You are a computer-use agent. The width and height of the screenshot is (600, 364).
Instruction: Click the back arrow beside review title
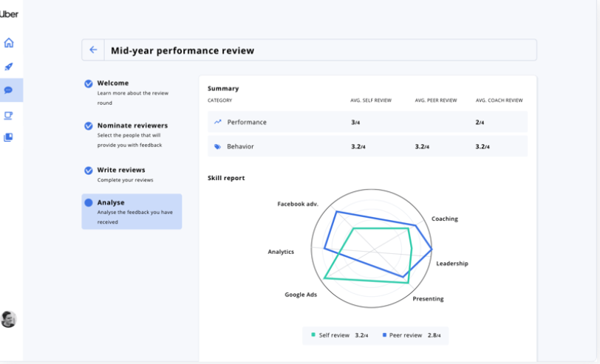93,50
